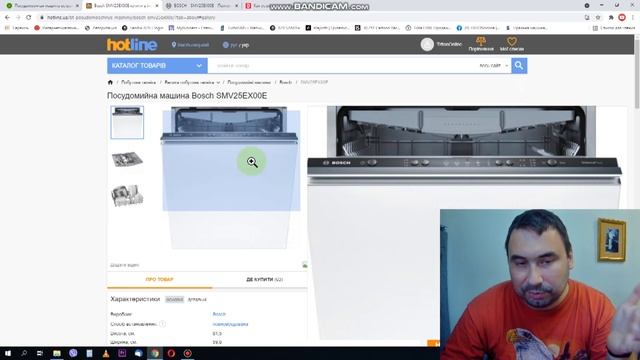
Task: Click the installation type value link
Action: [230, 324]
